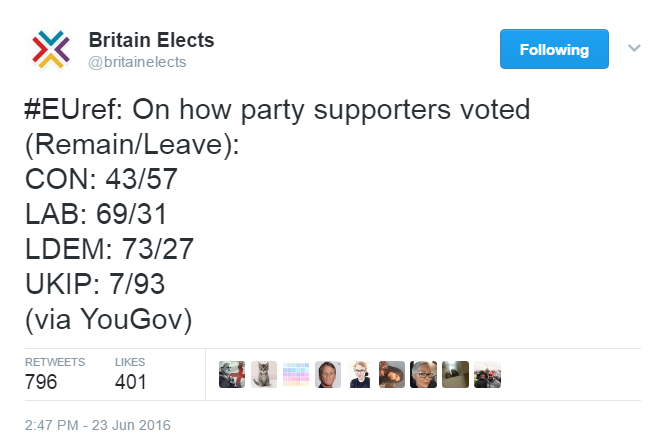Select the grey-haired woman with glasses avatar
668x437 pixels.
coord(424,374)
